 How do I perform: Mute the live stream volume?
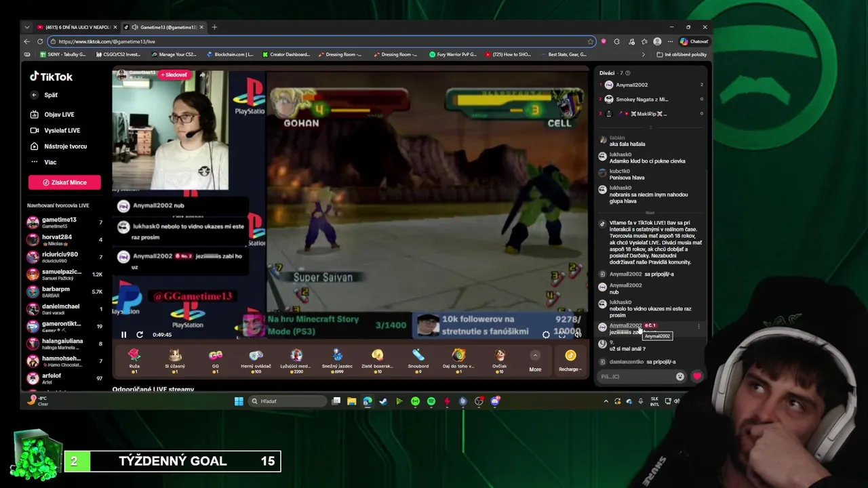577,335
